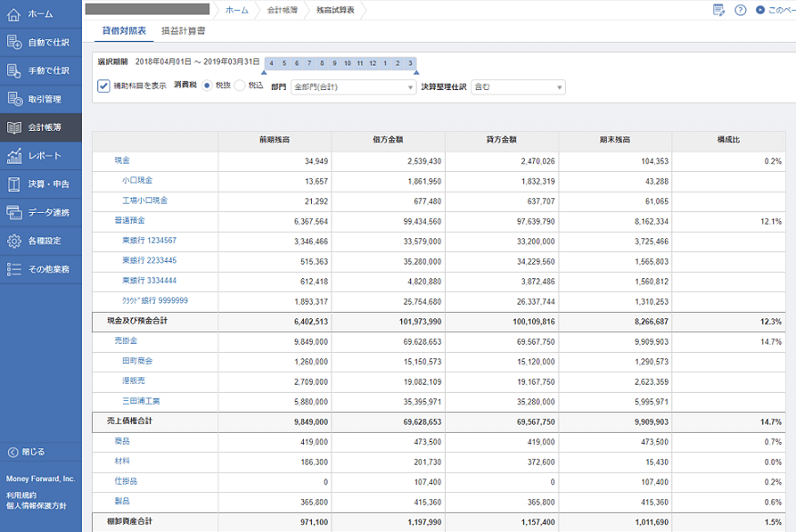The width and height of the screenshot is (796, 532).
Task: Click 残高試算表 in breadcrumb
Action: point(335,10)
